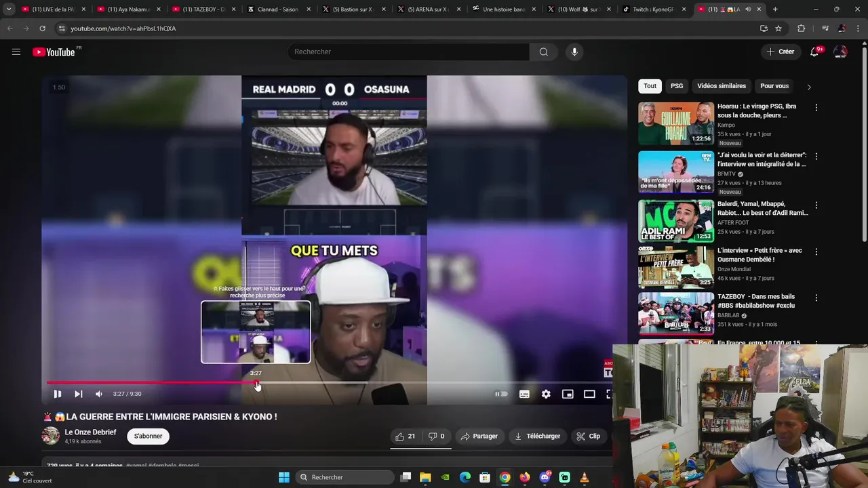Image resolution: width=868 pixels, height=488 pixels.
Task: Click the red video progress bar
Action: [152, 383]
